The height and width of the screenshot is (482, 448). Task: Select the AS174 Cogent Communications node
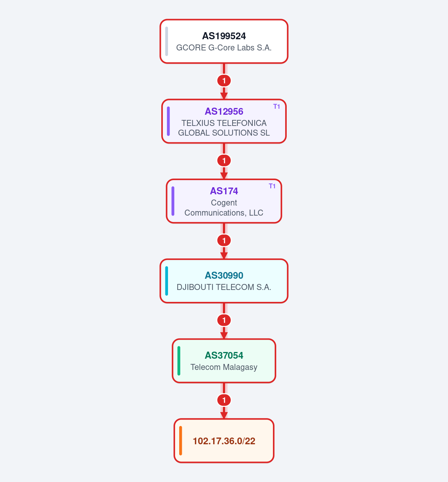[x=224, y=201]
